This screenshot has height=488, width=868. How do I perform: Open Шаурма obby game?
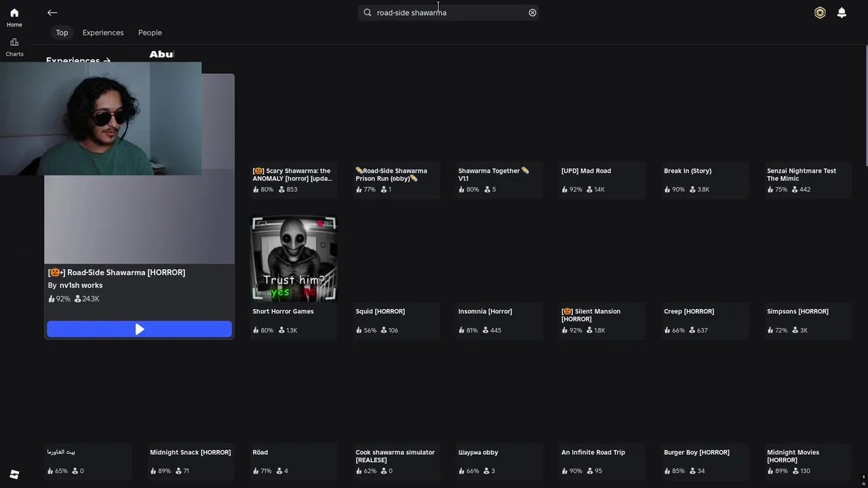[x=478, y=453]
